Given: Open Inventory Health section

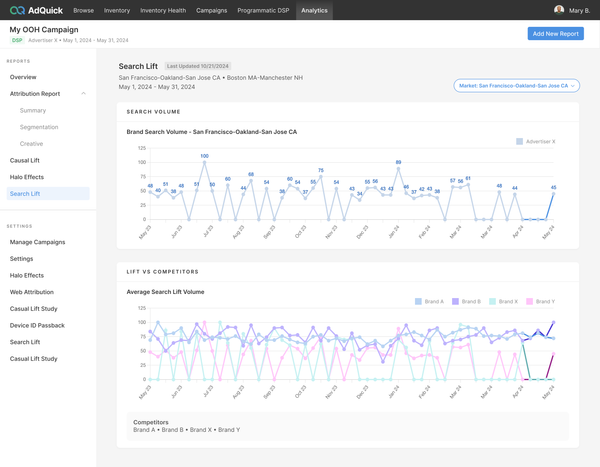Looking at the screenshot, I should (x=163, y=10).
